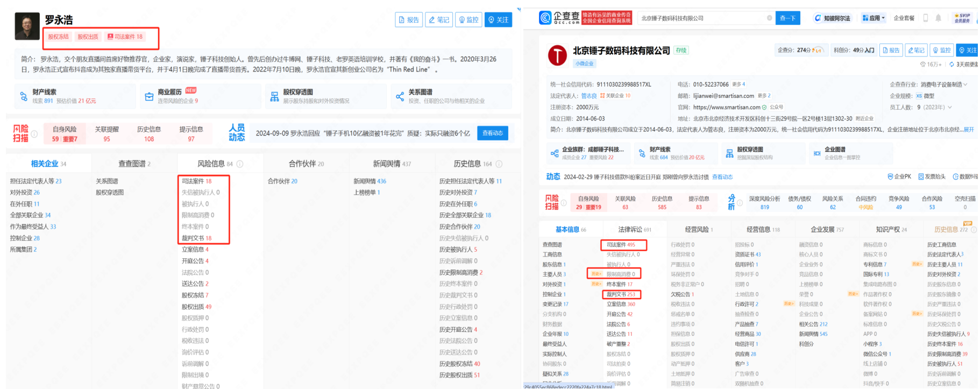The height and width of the screenshot is (389, 980).
Task: Switch to 法律诉讼 691 tab
Action: (634, 230)
